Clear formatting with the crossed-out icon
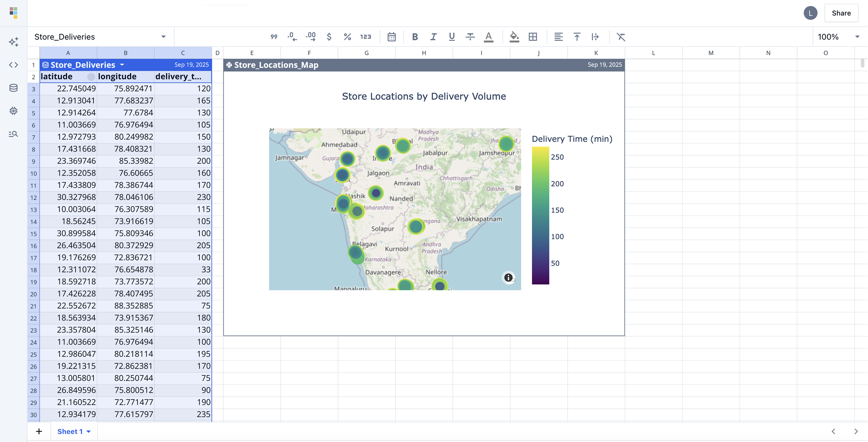Image resolution: width=868 pixels, height=442 pixels. pyautogui.click(x=621, y=37)
